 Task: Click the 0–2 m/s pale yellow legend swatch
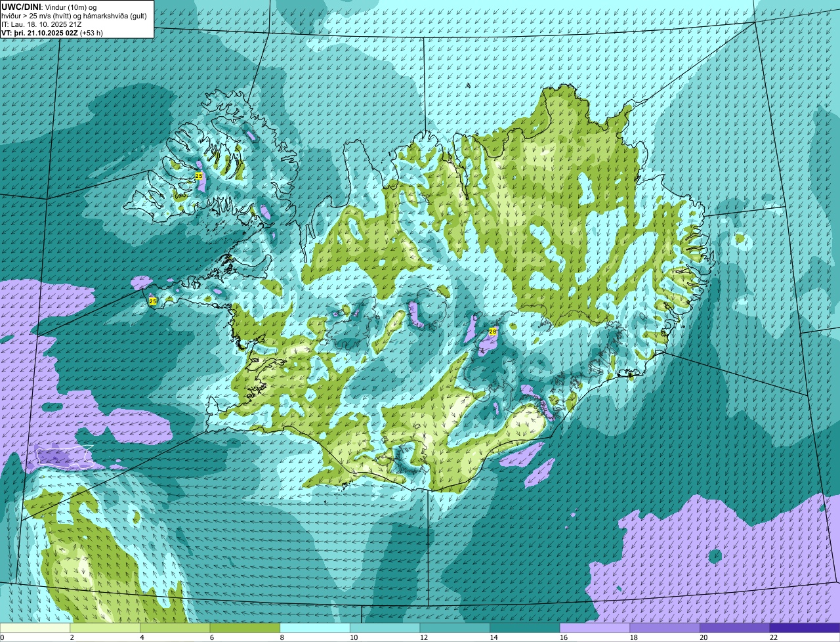35,628
